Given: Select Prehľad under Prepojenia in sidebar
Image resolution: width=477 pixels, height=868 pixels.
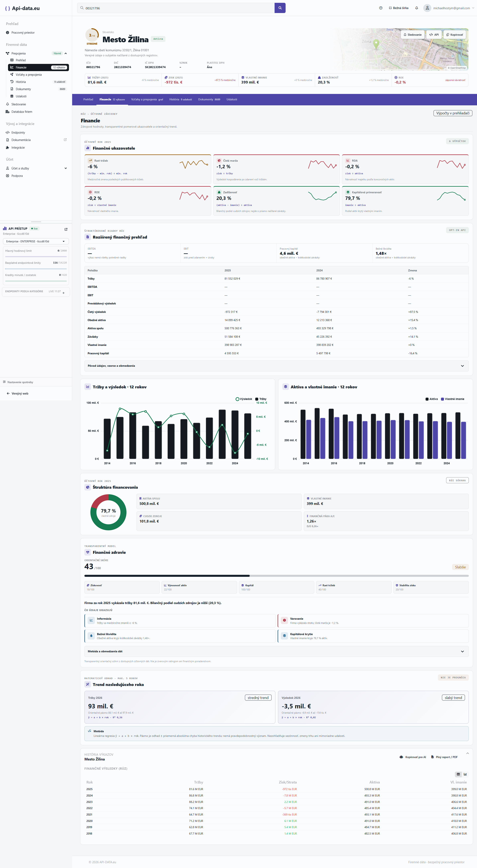Looking at the screenshot, I should click(38, 60).
